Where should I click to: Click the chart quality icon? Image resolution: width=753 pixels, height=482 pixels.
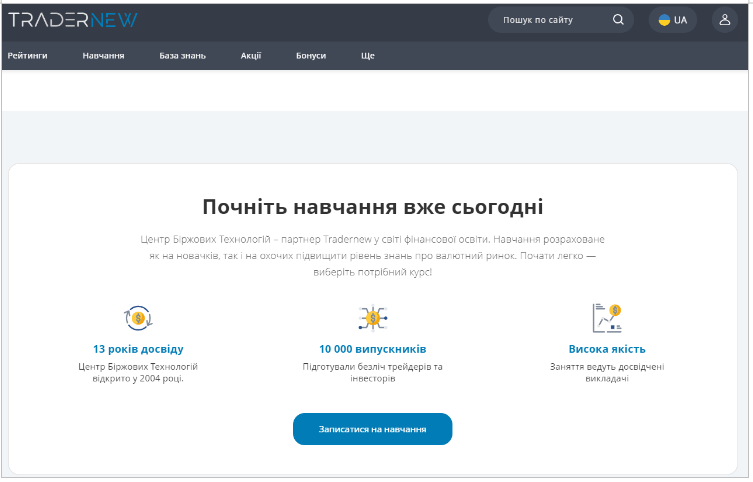click(x=607, y=318)
